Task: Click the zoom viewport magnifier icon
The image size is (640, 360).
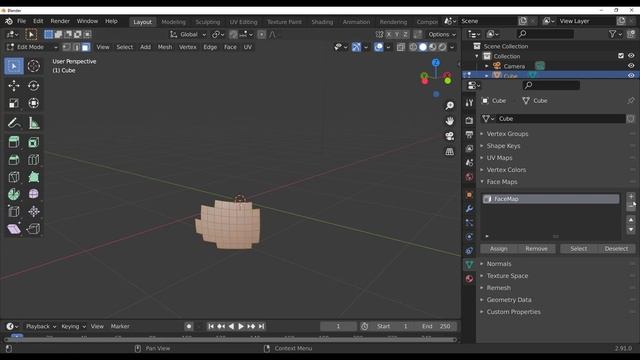Action: 449,106
